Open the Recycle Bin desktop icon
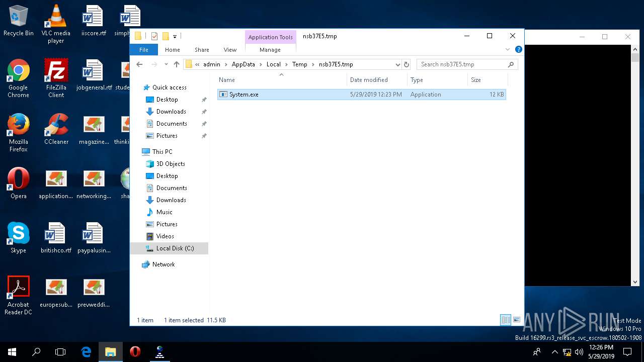This screenshot has width=644, height=362. click(19, 21)
